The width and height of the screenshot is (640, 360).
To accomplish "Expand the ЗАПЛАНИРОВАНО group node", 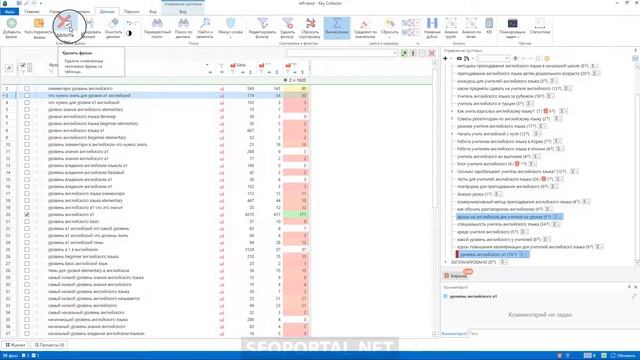I will click(446, 262).
